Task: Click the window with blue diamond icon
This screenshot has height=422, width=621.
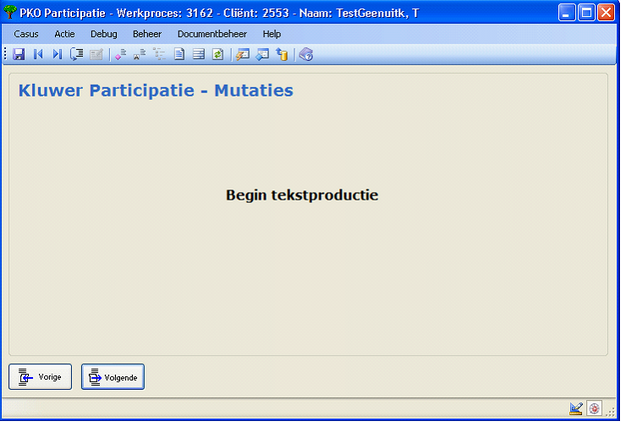Action: 262,54
